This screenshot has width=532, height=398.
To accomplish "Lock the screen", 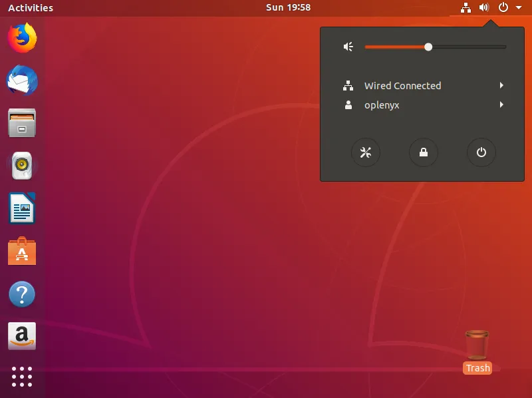I will pos(424,152).
